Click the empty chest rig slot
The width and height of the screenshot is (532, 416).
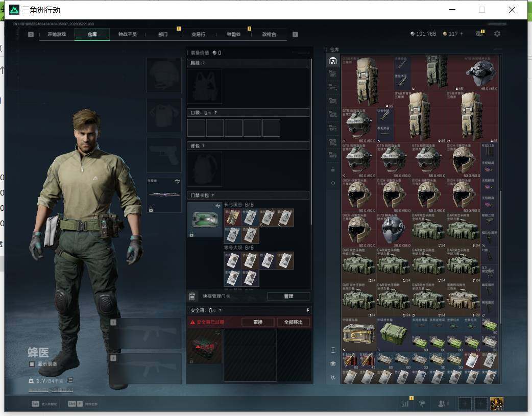point(205,86)
